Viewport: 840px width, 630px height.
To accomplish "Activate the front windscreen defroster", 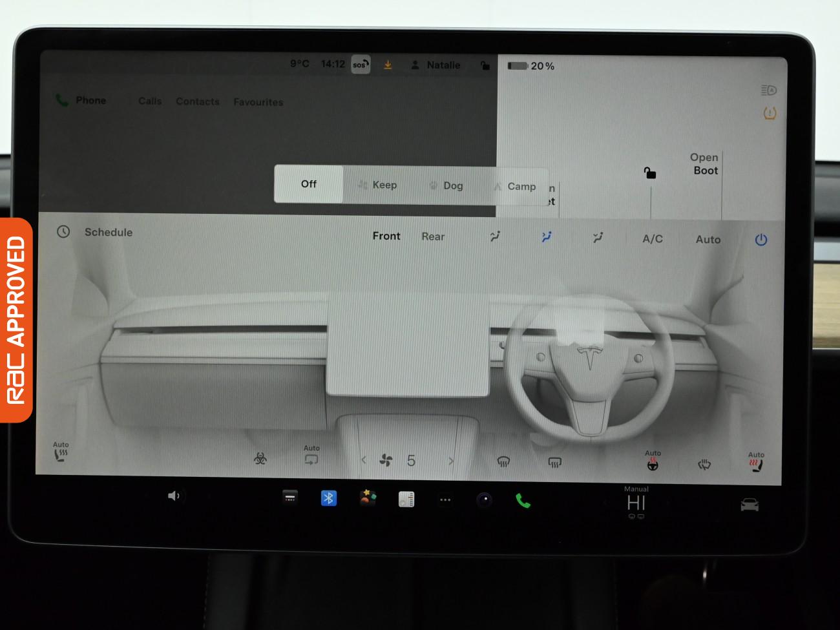I will click(x=503, y=460).
